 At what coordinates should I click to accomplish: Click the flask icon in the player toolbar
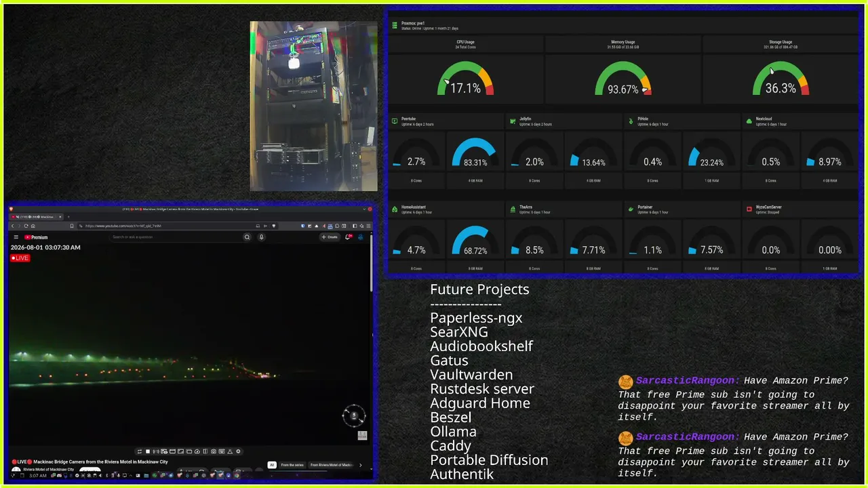pos(230,451)
